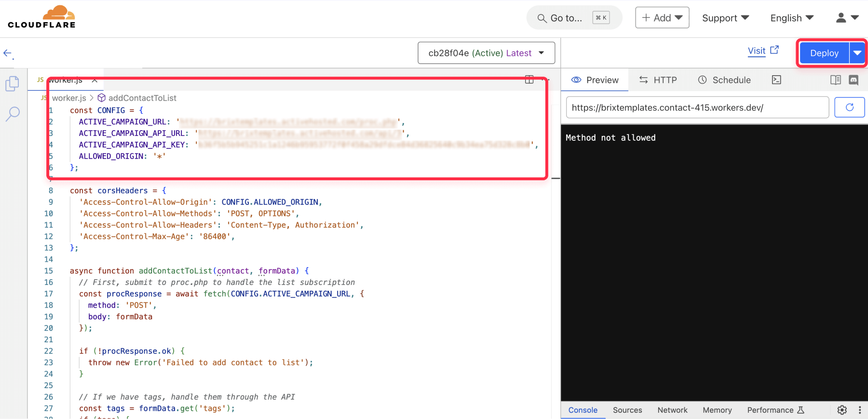Open the documentation book icon
This screenshot has width=868, height=419.
836,80
